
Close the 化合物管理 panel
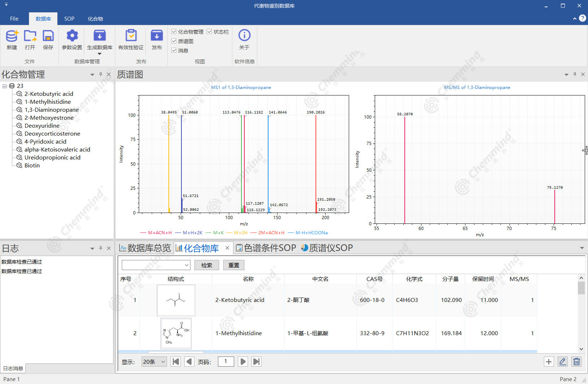pos(109,74)
